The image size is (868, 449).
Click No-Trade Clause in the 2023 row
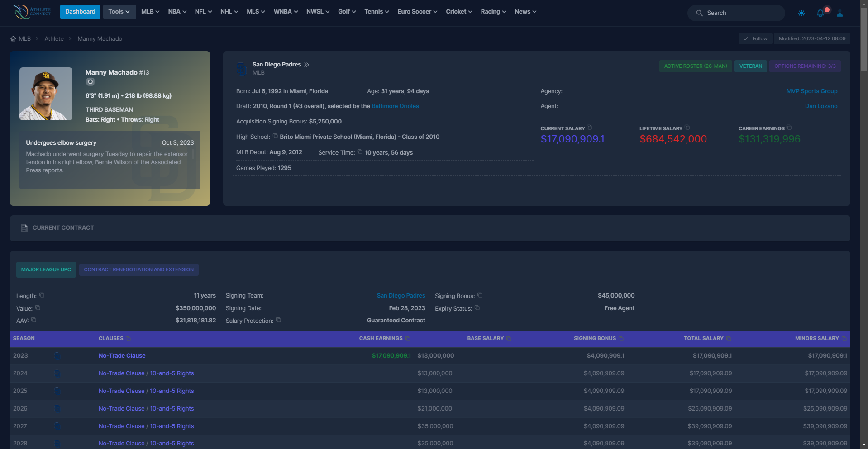click(x=122, y=356)
